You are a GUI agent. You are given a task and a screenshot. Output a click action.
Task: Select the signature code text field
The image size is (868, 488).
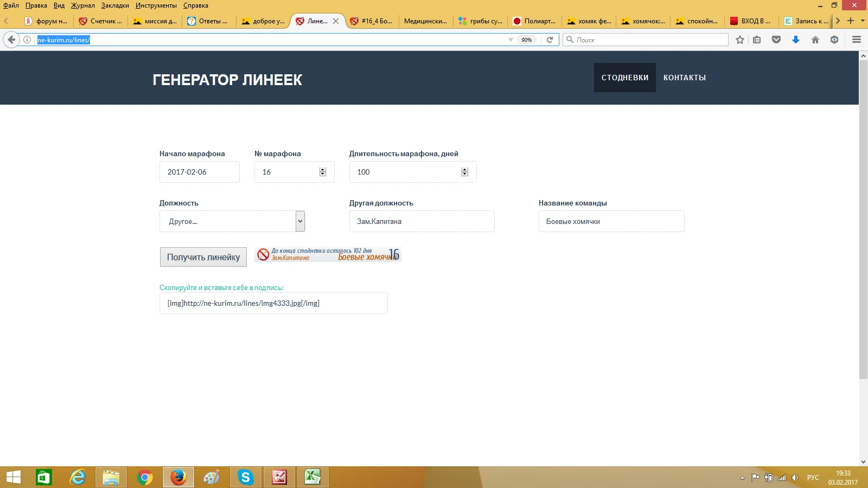click(273, 303)
